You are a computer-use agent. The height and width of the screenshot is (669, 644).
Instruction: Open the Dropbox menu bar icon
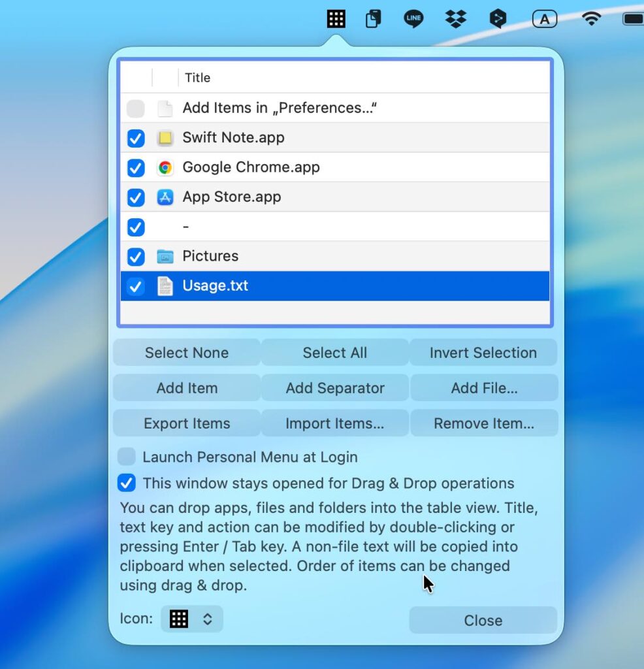456,19
